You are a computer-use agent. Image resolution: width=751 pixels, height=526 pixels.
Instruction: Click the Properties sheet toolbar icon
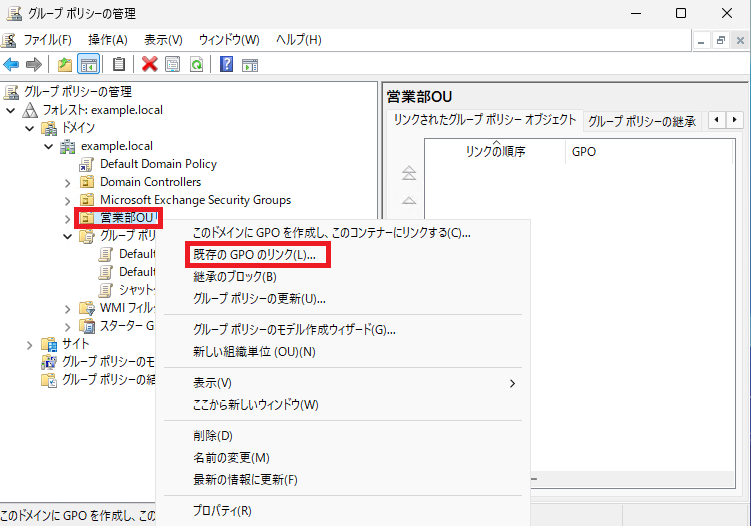[x=172, y=64]
